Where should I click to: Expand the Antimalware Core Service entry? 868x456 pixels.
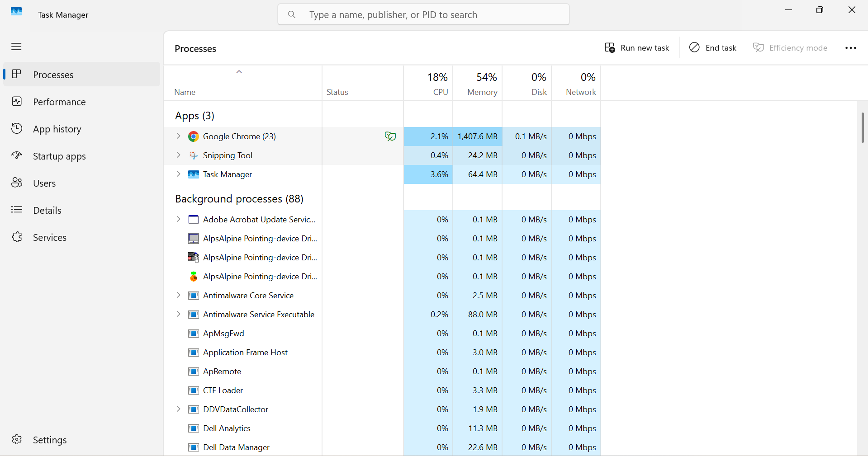coord(178,295)
